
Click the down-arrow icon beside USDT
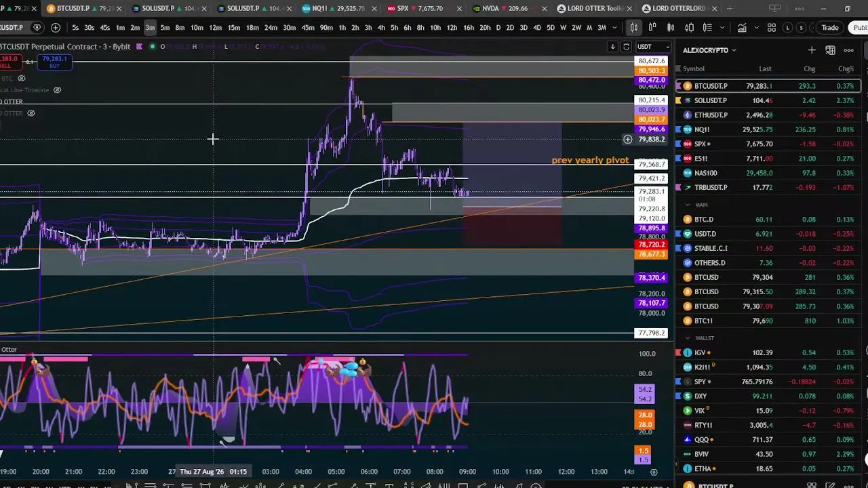(x=612, y=47)
